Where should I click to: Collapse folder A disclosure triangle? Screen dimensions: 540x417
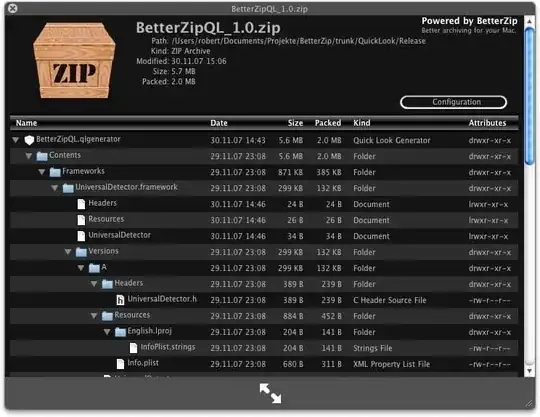pos(81,268)
